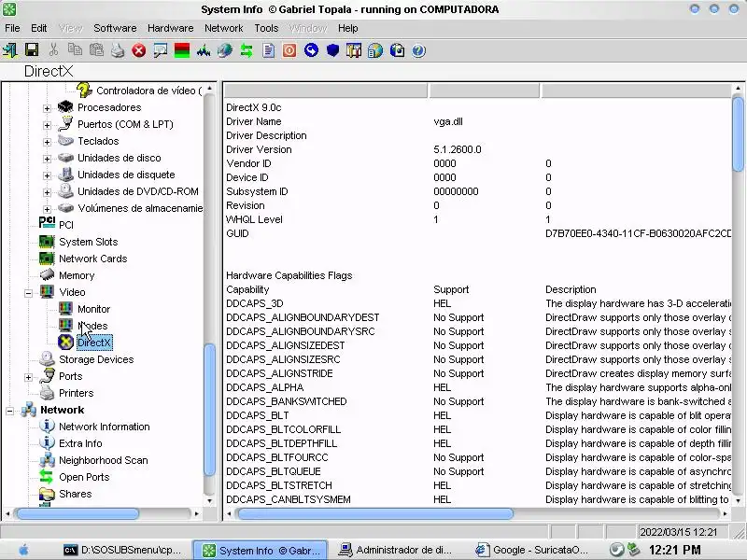Click the globe with list icon
The width and height of the screenshot is (747, 560).
click(375, 50)
